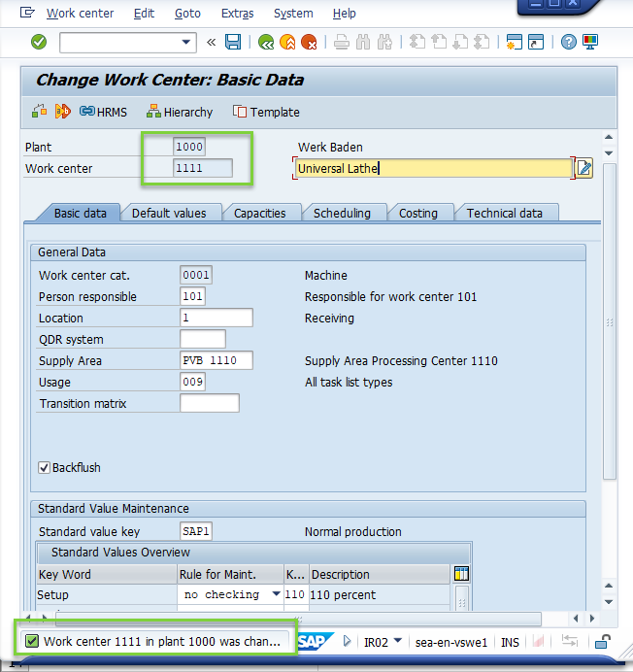Open long text editor icon beside description
The height and width of the screenshot is (672, 633).
click(583, 168)
